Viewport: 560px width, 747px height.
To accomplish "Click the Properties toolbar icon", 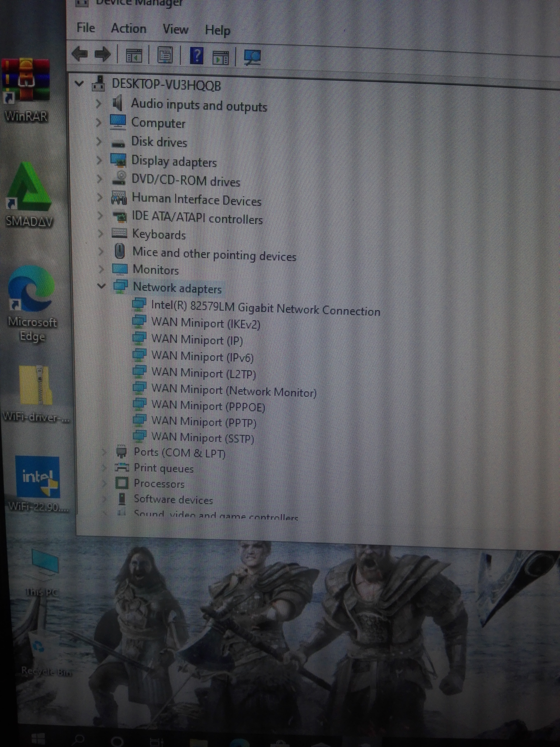I will pyautogui.click(x=165, y=55).
